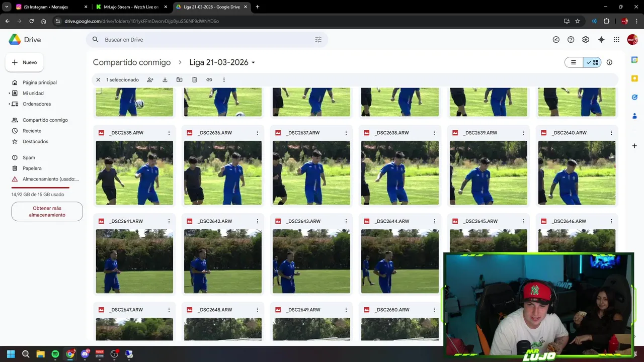Screen dimensions: 644x362
Task: Open Google Tasks side panel icon
Action: pos(634,97)
